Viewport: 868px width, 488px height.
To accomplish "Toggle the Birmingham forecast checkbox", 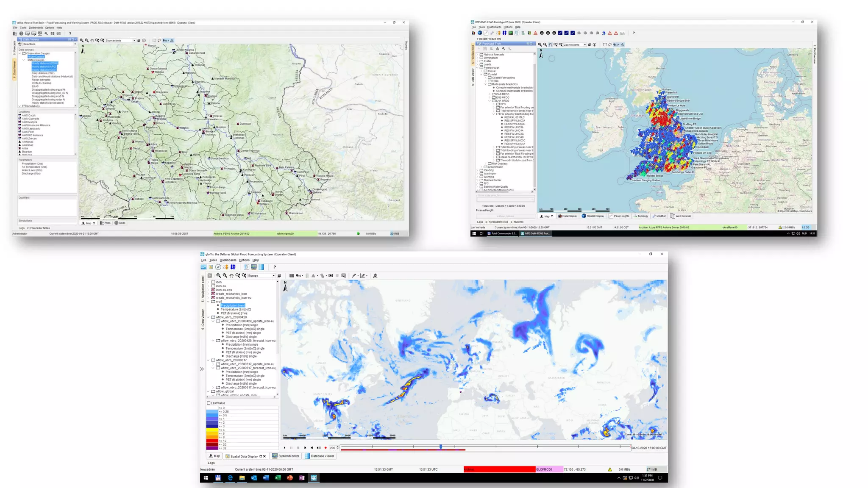I will (481, 58).
